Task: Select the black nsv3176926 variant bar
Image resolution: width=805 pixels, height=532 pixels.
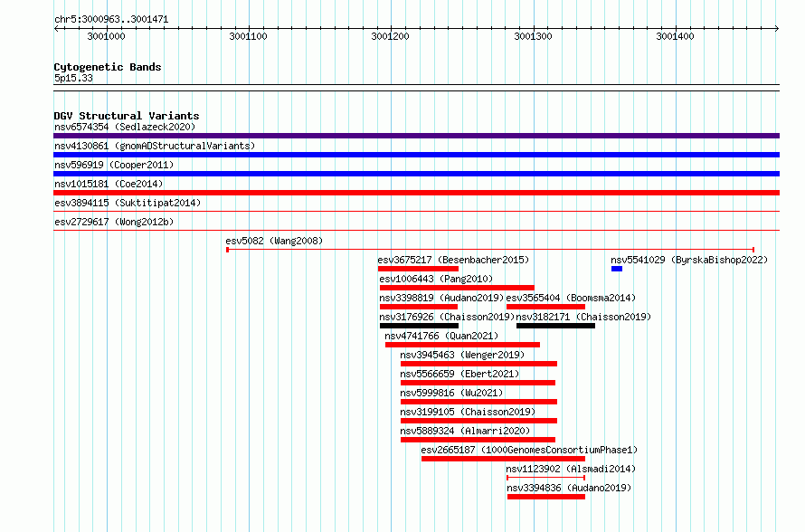Action: 419,326
